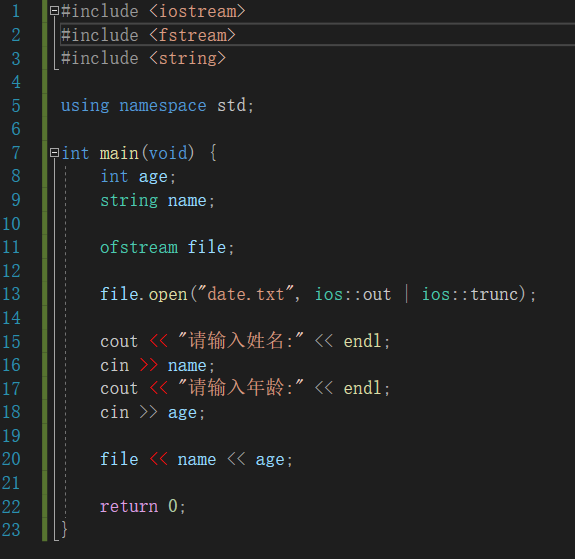Click line number 13 in gutter
The height and width of the screenshot is (559, 575).
(x=11, y=294)
